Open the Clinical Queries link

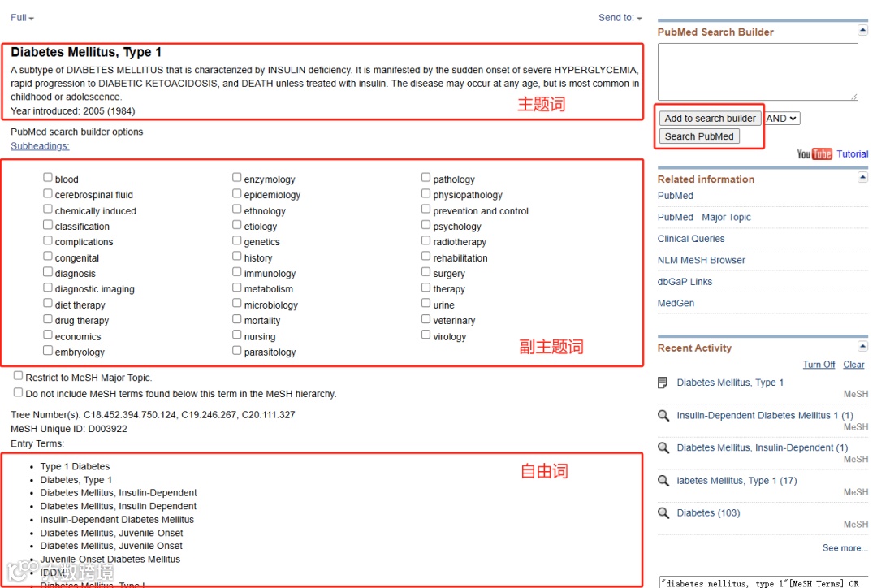point(691,239)
